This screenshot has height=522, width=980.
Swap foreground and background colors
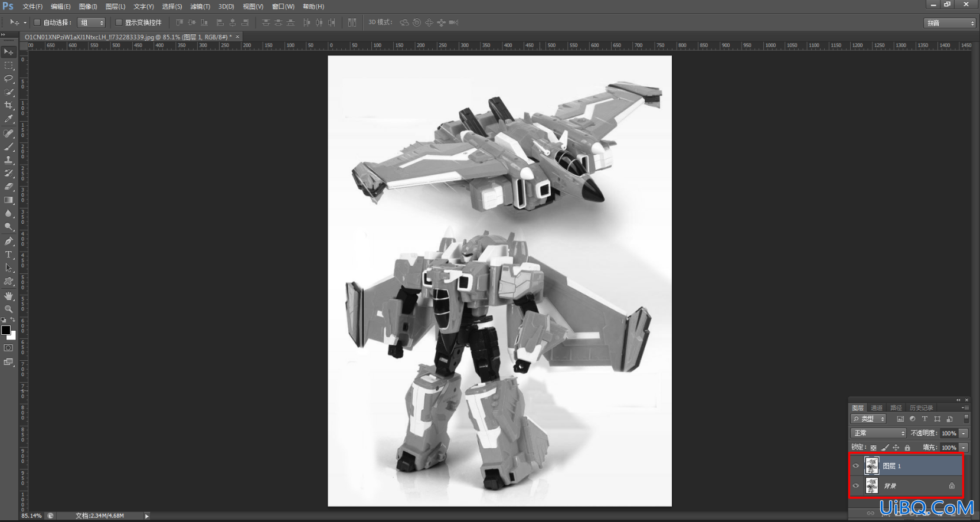(x=13, y=320)
